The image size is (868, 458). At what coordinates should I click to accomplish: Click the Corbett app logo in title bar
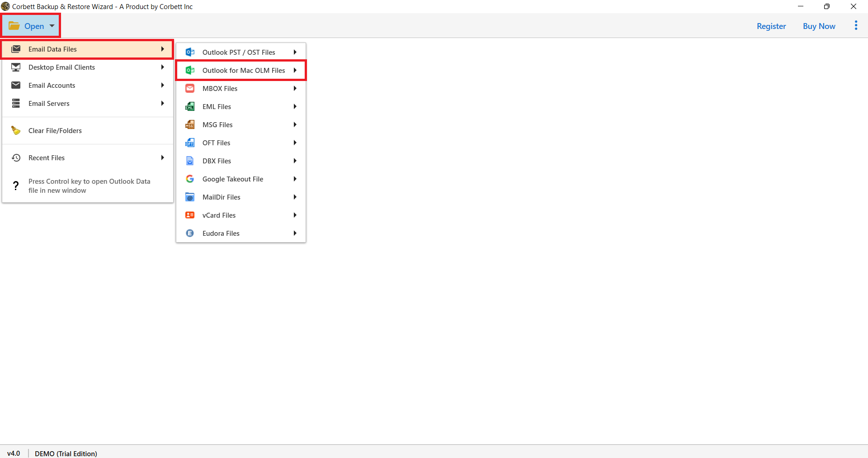[x=5, y=6]
